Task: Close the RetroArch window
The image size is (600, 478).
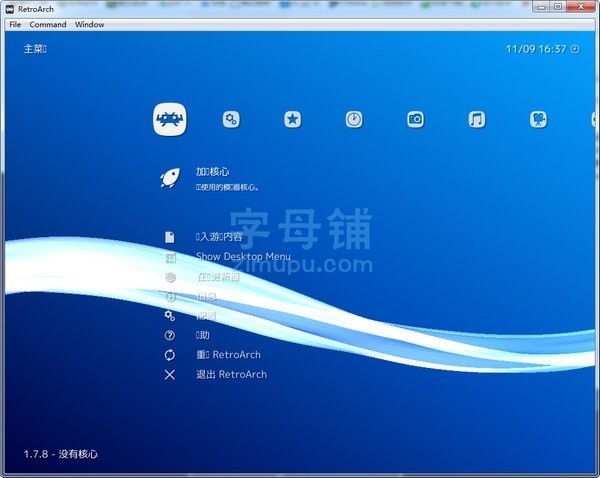Action: pos(580,7)
